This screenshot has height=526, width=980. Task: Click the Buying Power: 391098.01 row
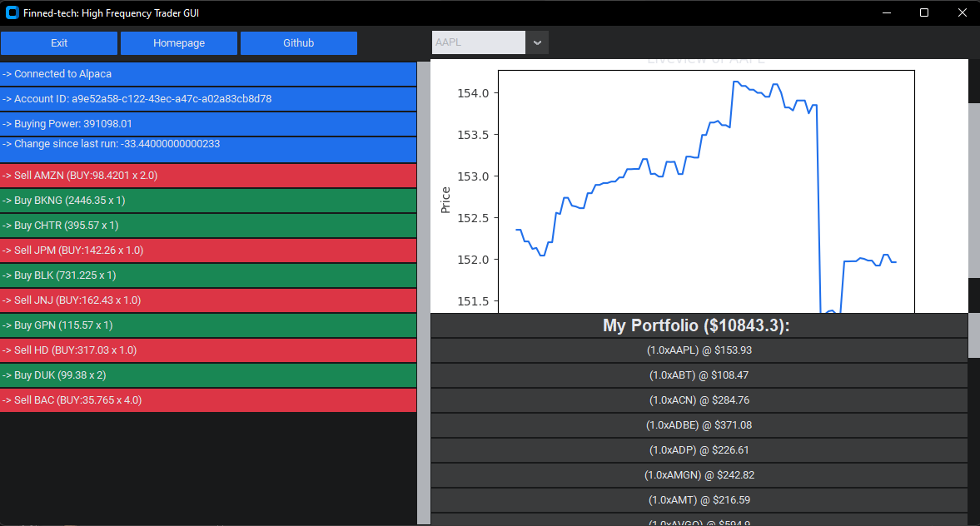coord(208,124)
